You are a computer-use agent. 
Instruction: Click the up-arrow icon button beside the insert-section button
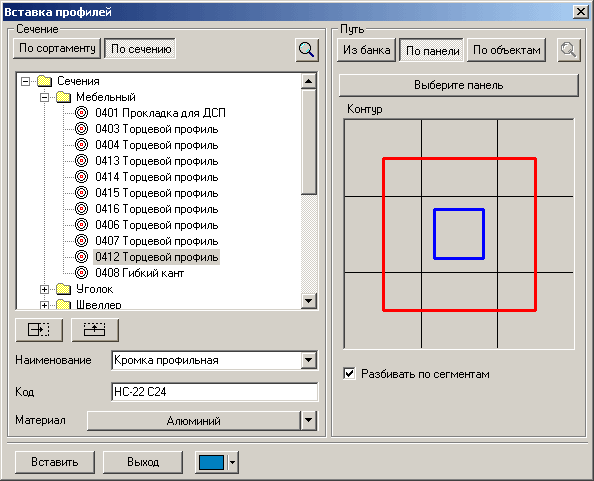pos(95,330)
